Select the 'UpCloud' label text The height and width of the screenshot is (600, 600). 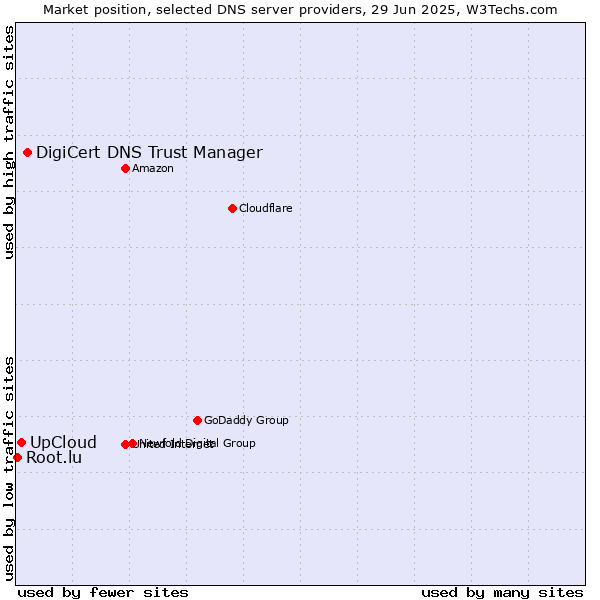pyautogui.click(x=63, y=442)
